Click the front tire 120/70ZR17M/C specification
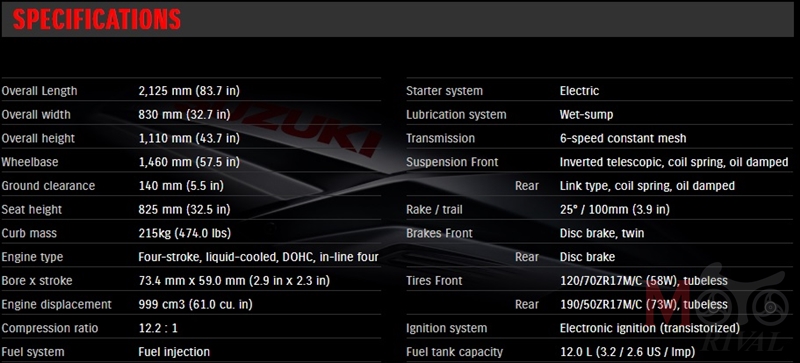This screenshot has height=363, width=800. (644, 281)
